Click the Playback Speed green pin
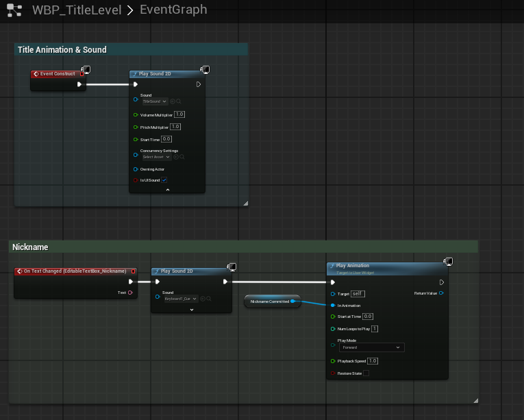 point(333,361)
